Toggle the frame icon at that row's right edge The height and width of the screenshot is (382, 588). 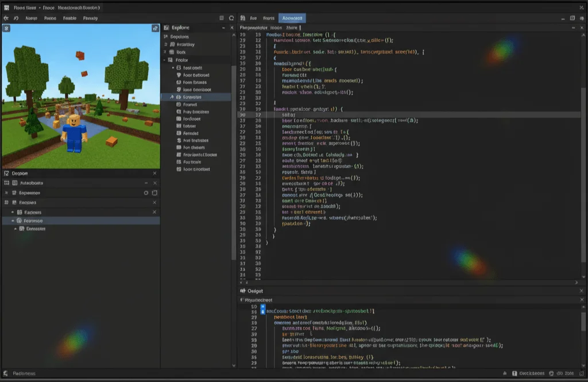click(153, 193)
